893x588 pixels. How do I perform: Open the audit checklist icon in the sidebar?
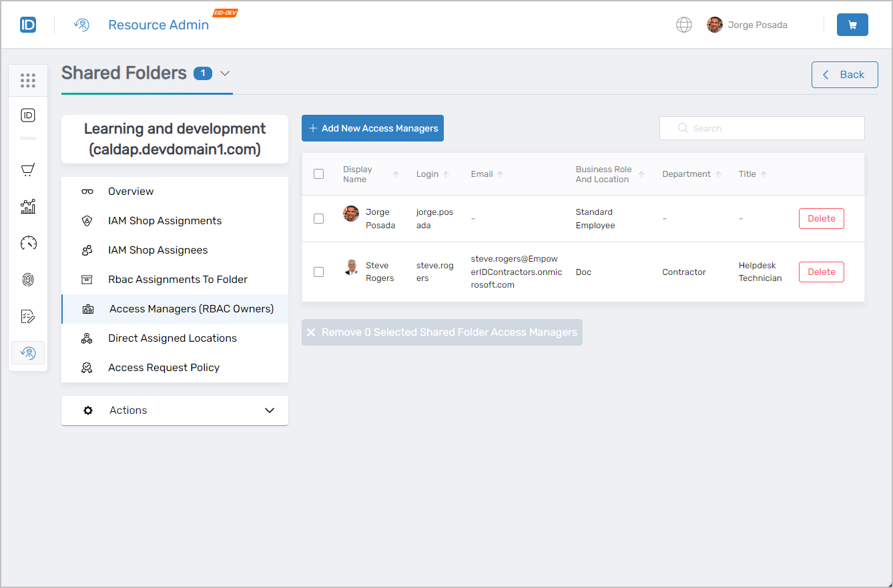click(x=28, y=316)
